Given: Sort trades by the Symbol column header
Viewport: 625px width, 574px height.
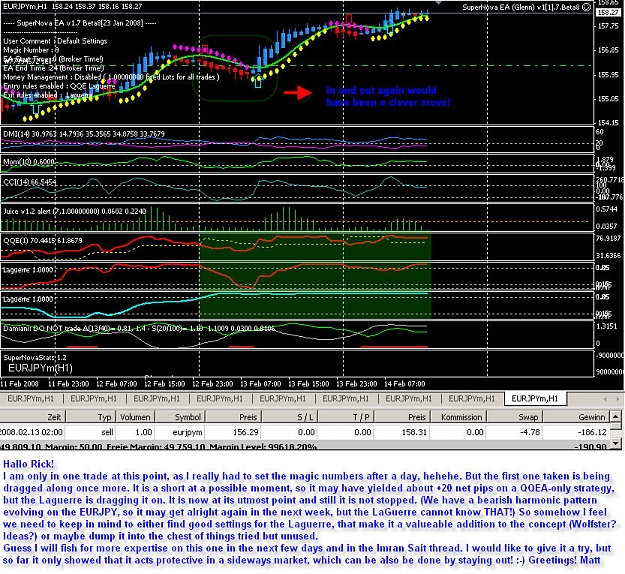Looking at the screenshot, I should pyautogui.click(x=180, y=417).
